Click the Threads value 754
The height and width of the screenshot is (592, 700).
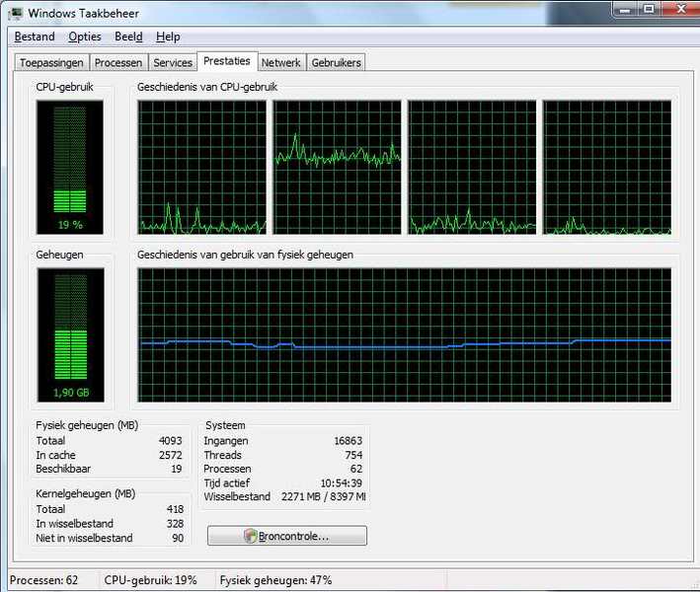tap(353, 455)
